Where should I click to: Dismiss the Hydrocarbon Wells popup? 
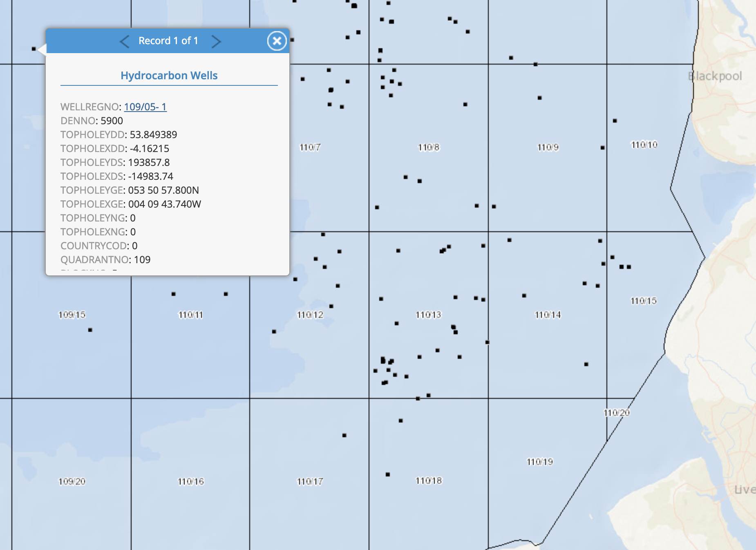277,40
